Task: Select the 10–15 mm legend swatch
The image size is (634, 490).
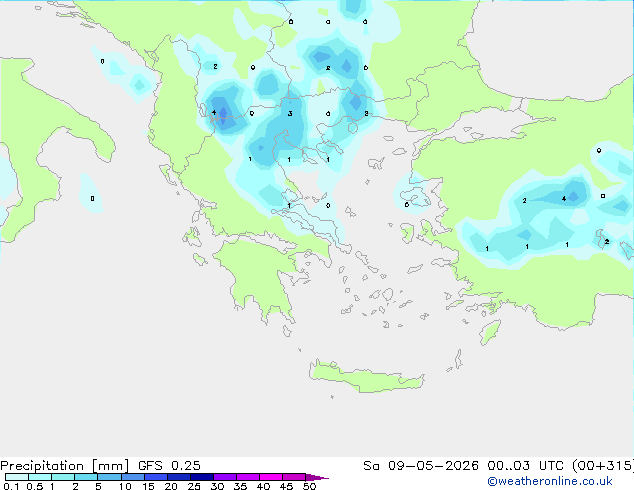Action: tap(132, 477)
